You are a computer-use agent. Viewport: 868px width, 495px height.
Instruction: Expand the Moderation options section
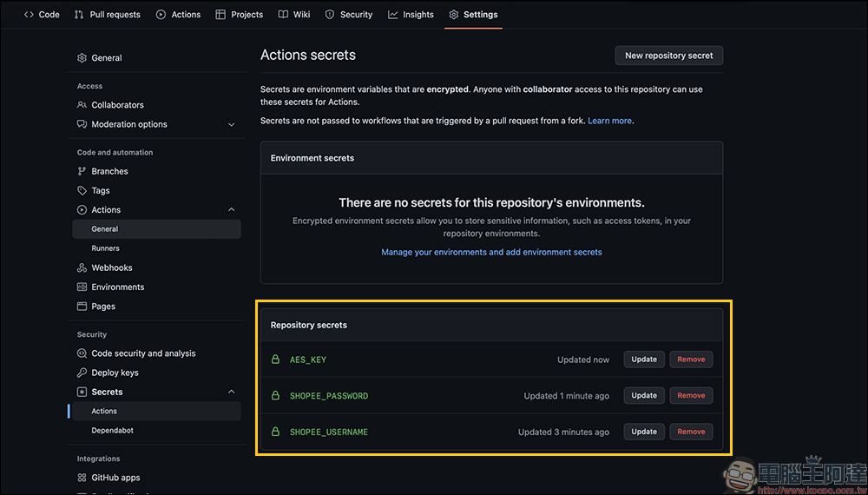231,125
